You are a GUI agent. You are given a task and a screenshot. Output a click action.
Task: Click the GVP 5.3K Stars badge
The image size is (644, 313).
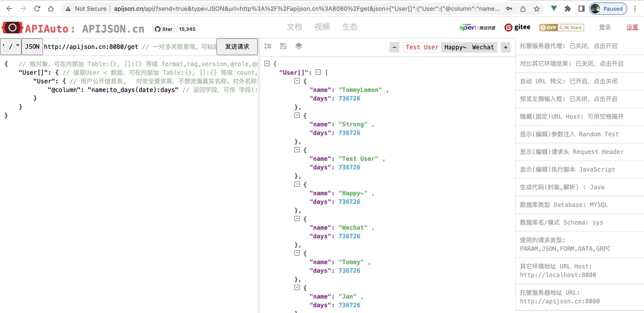pyautogui.click(x=561, y=28)
